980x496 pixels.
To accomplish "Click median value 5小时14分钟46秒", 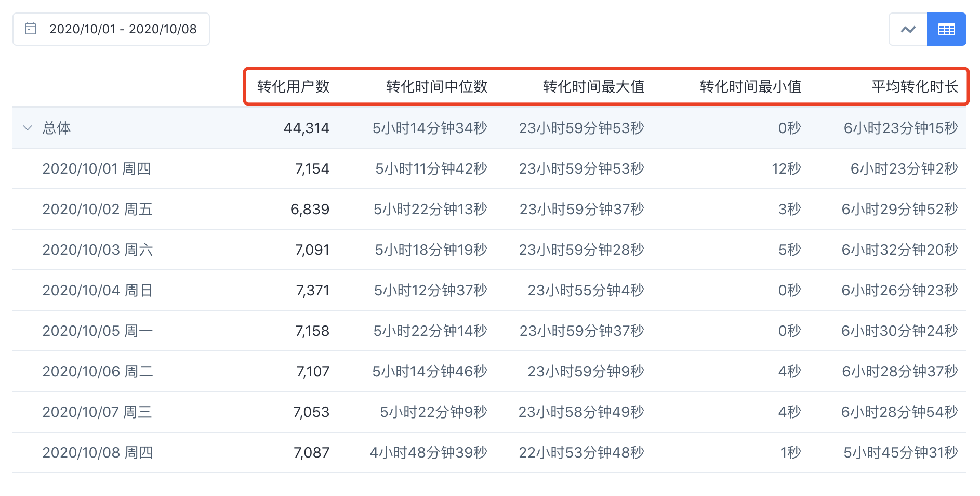I will (x=430, y=371).
